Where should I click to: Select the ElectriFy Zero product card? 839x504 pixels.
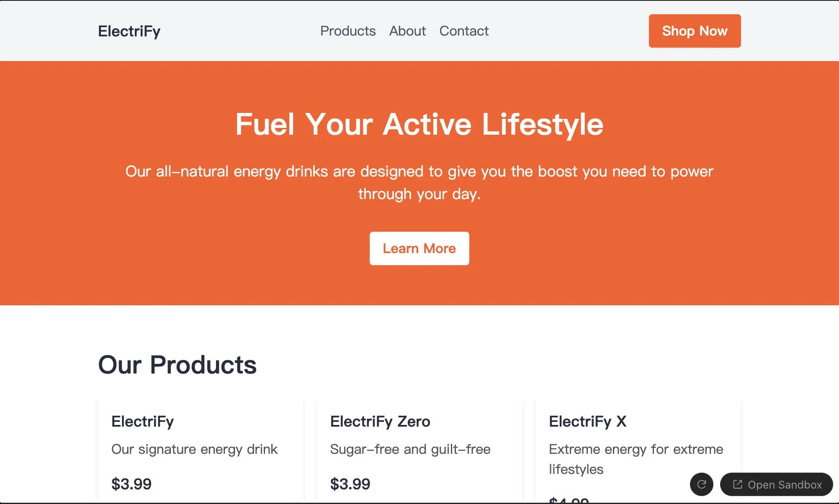click(x=419, y=452)
